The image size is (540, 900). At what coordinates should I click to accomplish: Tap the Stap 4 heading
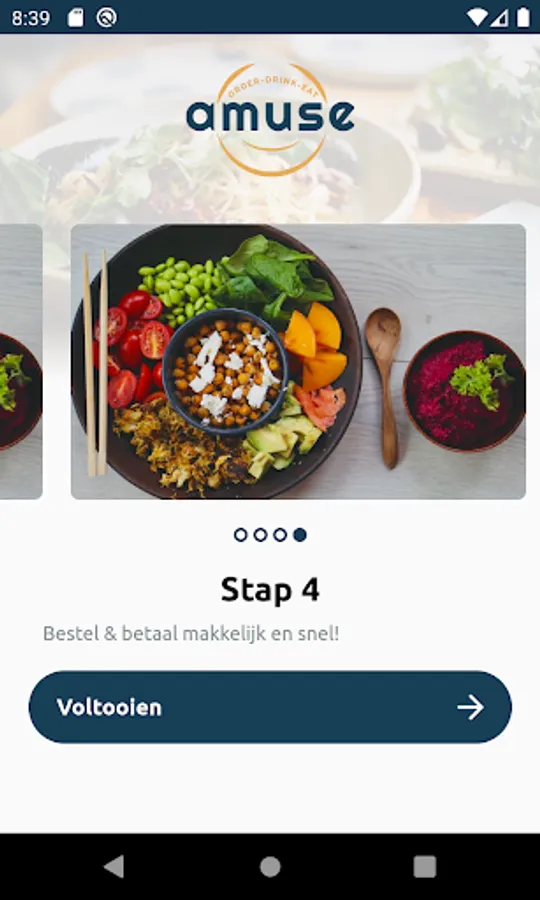point(270,590)
